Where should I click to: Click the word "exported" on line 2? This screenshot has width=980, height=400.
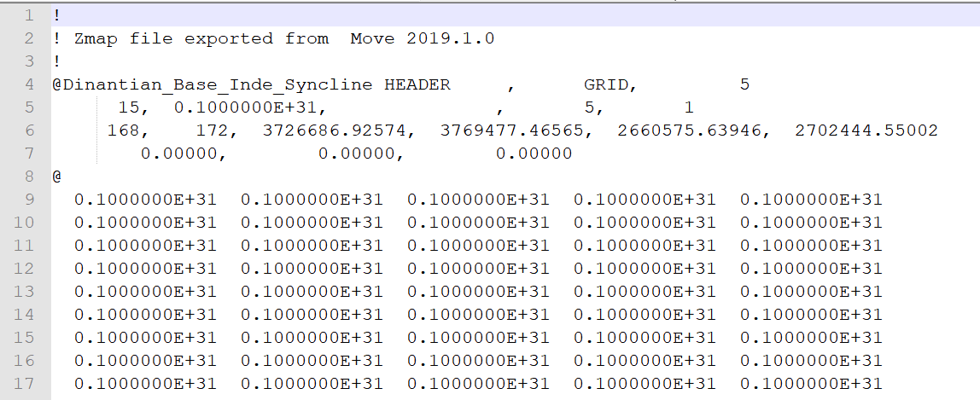[229, 38]
